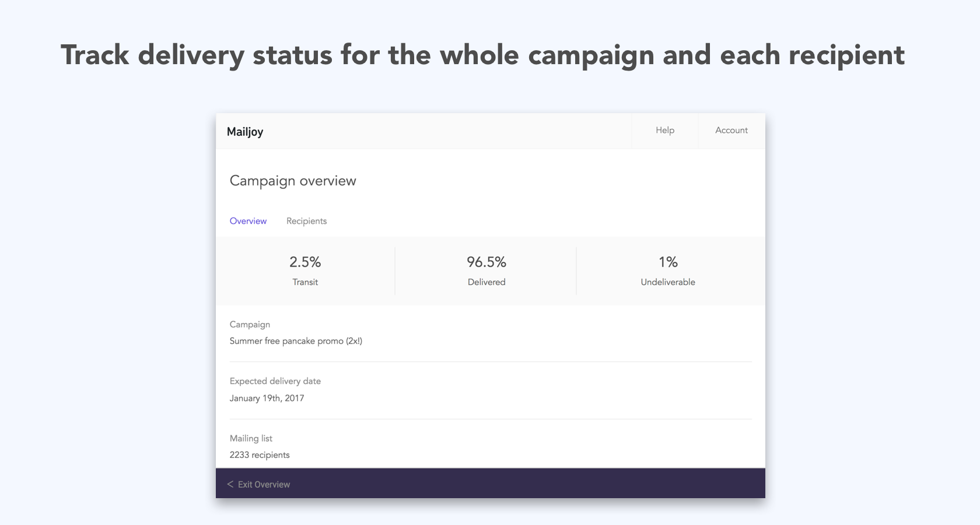Click the Mailing list label

pos(251,439)
